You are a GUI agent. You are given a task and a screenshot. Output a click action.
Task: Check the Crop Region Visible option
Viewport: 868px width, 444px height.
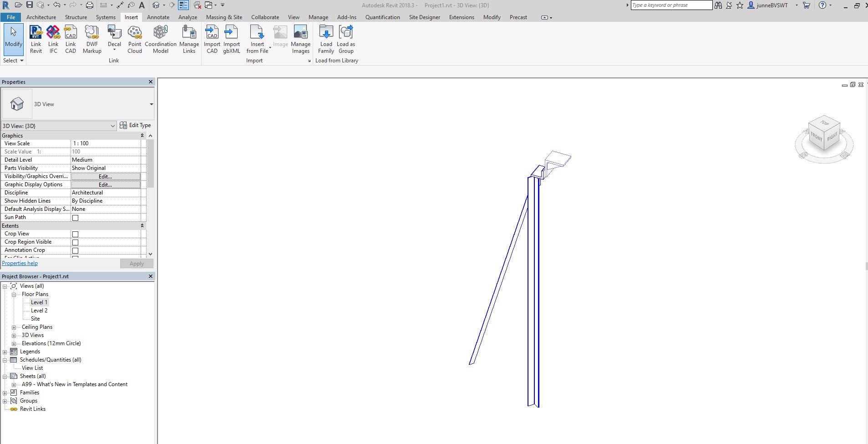pyautogui.click(x=75, y=242)
